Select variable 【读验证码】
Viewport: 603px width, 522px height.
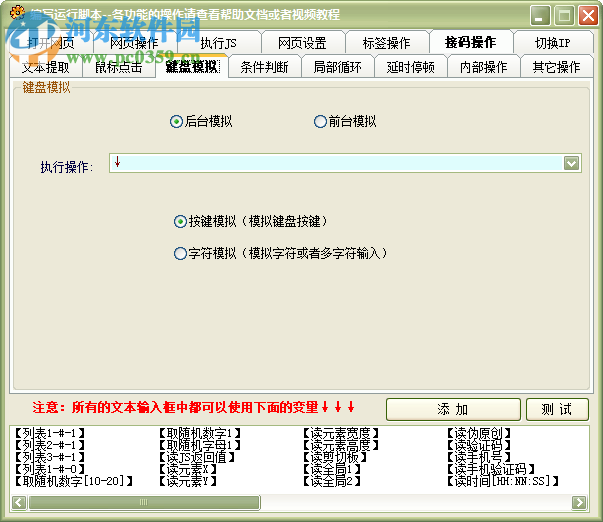(x=479, y=445)
